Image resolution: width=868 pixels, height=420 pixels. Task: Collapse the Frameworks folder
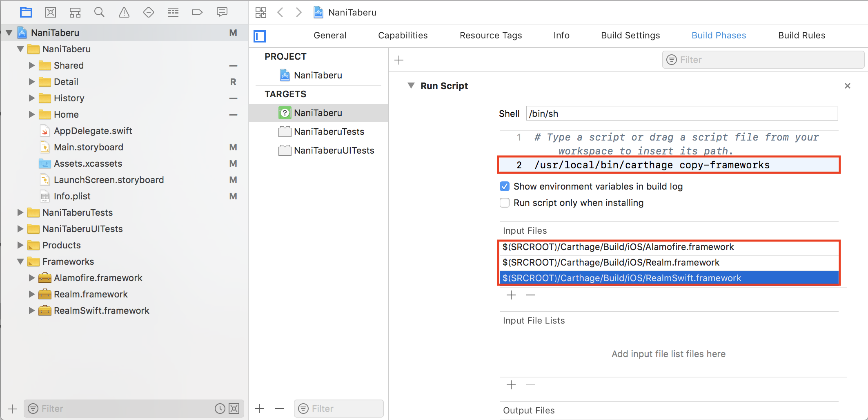(x=20, y=261)
